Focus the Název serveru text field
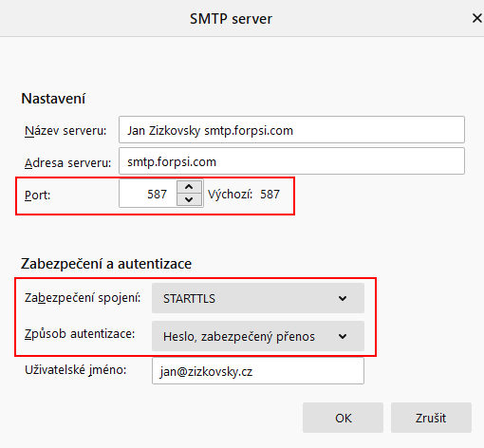 tap(291, 130)
